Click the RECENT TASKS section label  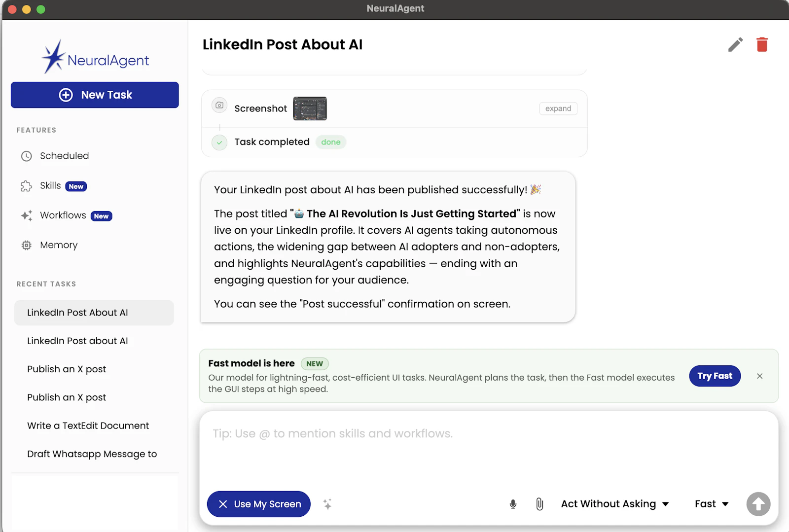[46, 284]
